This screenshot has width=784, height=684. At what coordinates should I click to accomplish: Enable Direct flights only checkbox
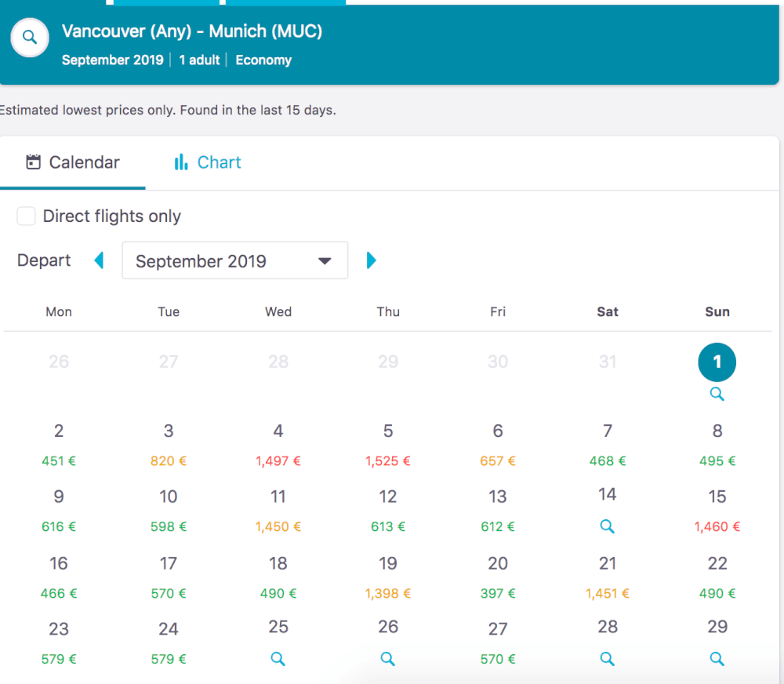tap(26, 216)
